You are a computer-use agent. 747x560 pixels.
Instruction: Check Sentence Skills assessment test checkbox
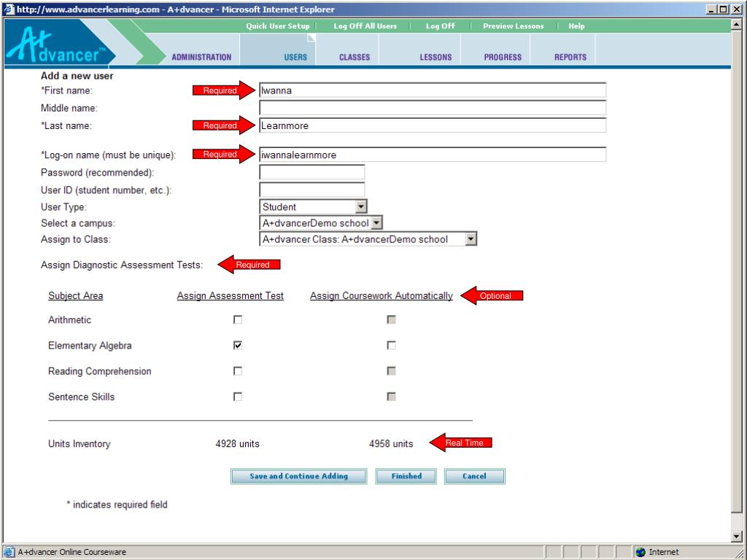[238, 397]
